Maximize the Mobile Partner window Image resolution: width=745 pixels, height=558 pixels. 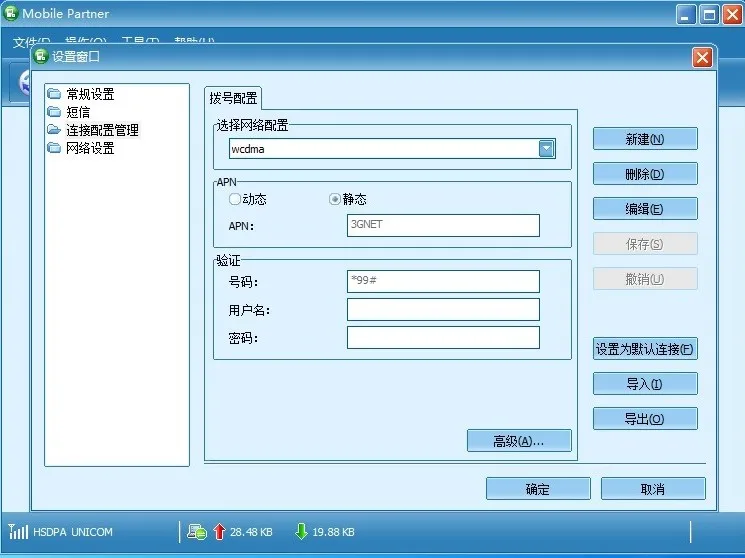point(709,15)
